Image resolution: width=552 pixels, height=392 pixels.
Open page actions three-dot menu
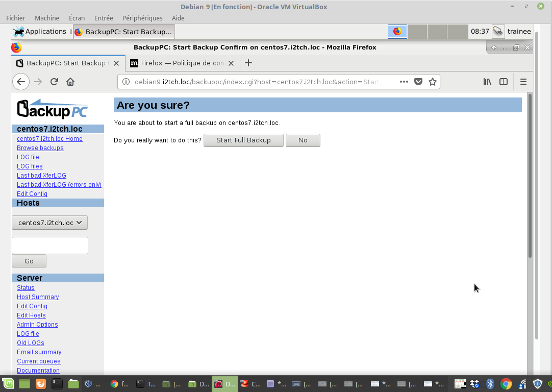coord(404,82)
